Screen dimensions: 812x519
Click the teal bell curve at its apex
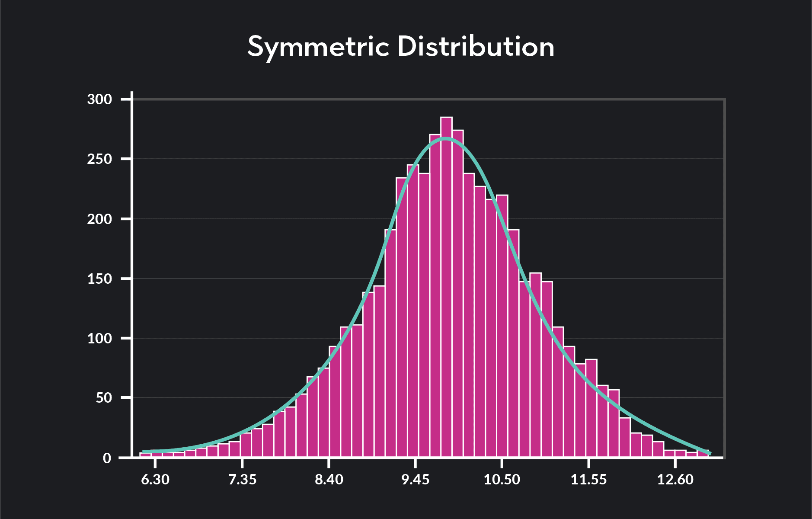445,139
